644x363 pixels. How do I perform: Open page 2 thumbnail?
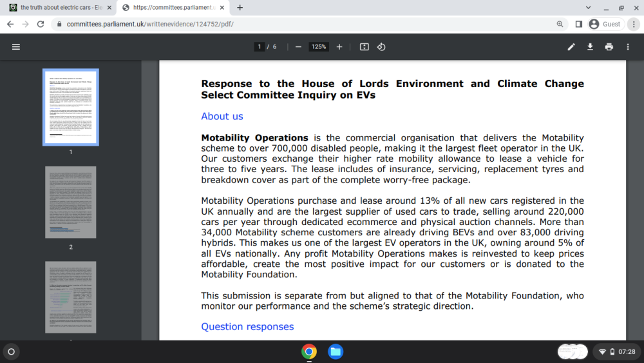click(x=71, y=202)
